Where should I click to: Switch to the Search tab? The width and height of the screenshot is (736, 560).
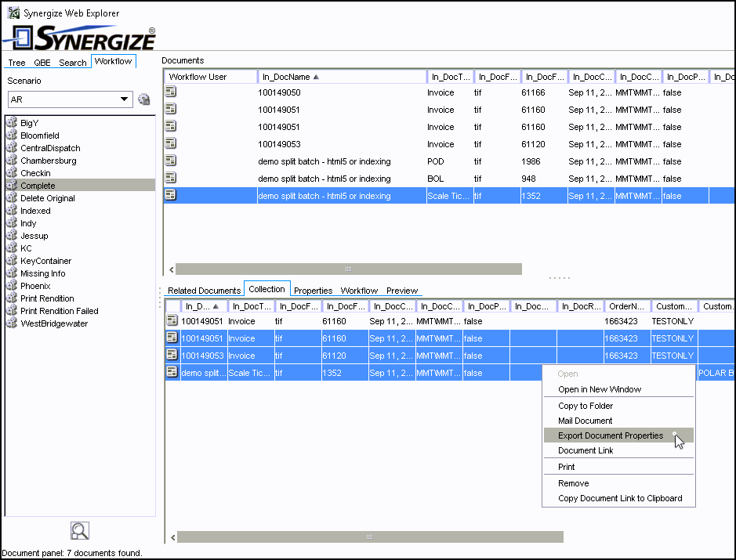click(73, 63)
